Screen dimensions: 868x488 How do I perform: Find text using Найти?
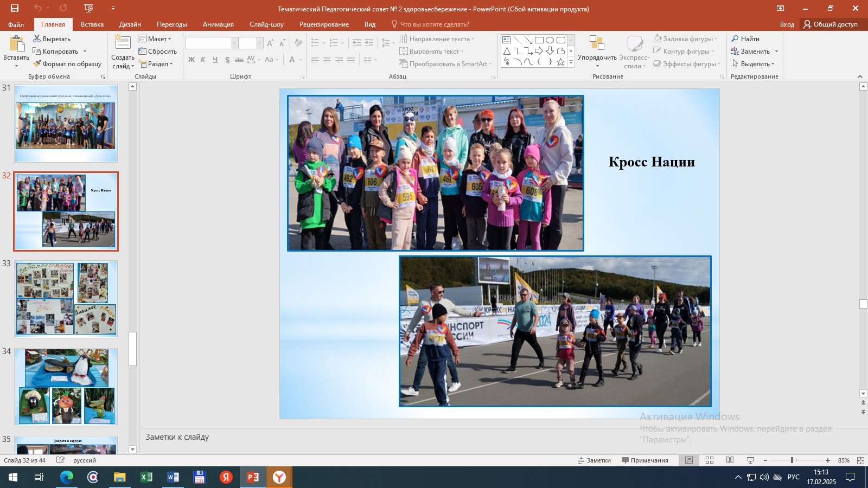pos(745,39)
